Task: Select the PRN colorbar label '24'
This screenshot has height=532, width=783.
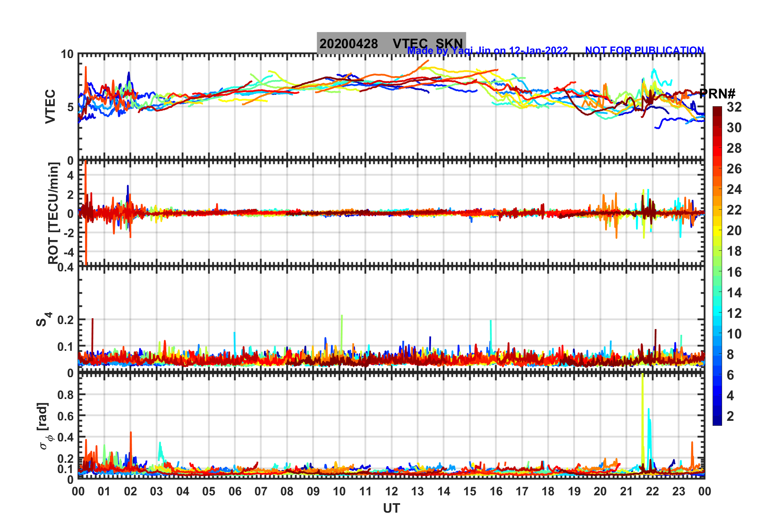Action: (734, 189)
